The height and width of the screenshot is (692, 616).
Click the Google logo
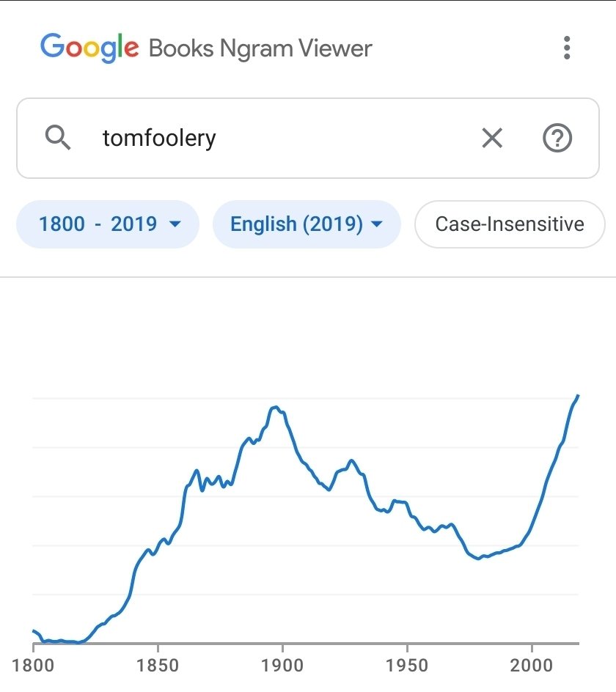point(89,47)
